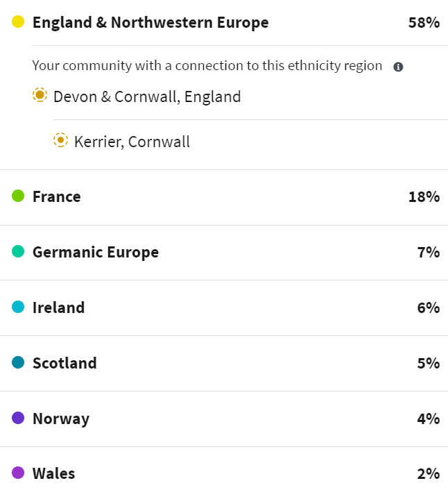Click the purple Wales color dot

(x=19, y=474)
